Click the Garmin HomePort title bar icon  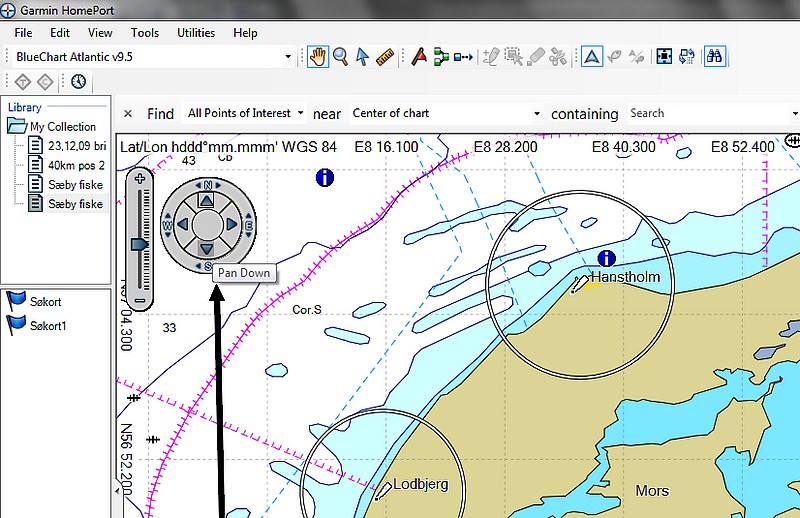[x=8, y=10]
